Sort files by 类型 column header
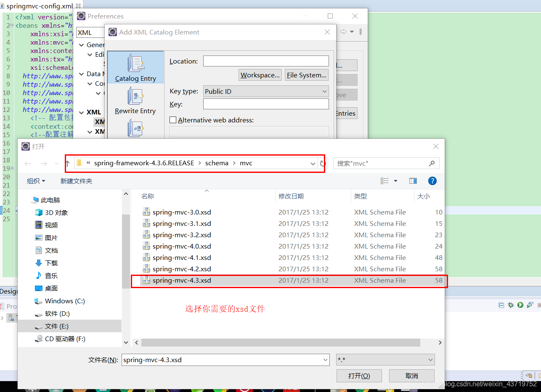The height and width of the screenshot is (392, 541). (361, 196)
